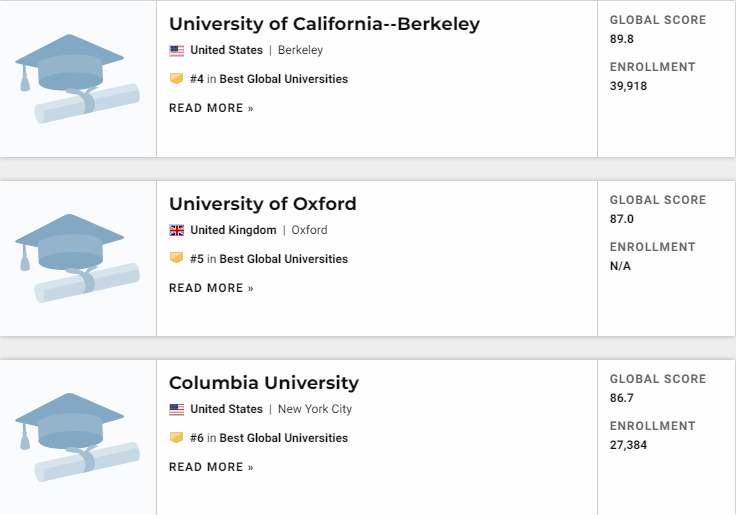
Task: Click the #5 ranking badge icon
Action: 176,258
